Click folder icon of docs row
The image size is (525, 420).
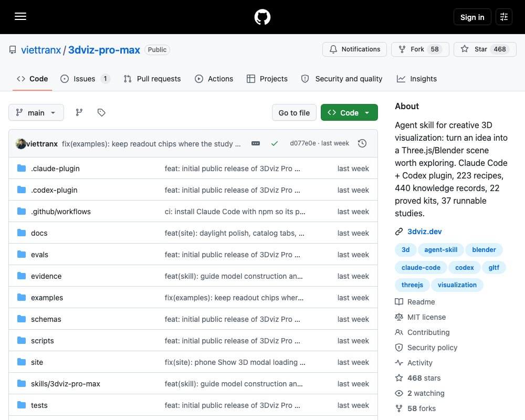(22, 233)
